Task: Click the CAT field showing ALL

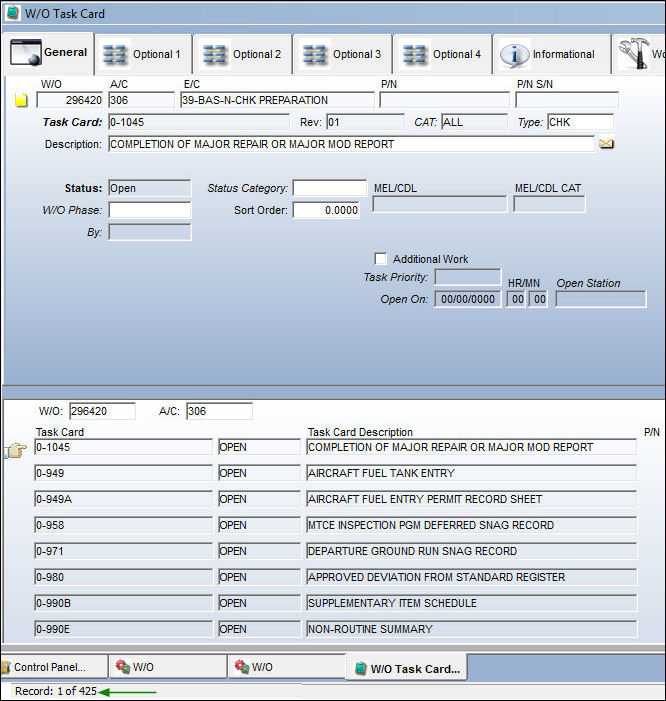Action: (474, 122)
